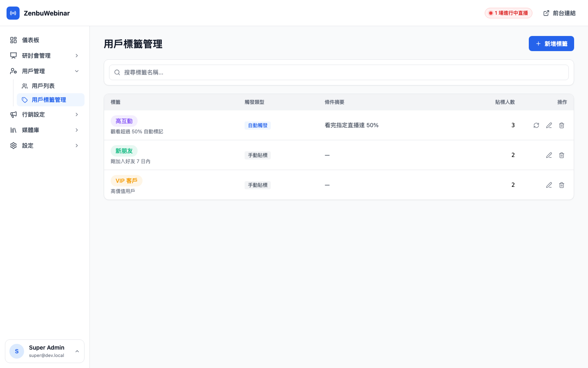Click the external link icon beside 前台連結
Image resolution: width=588 pixels, height=368 pixels.
pos(546,13)
